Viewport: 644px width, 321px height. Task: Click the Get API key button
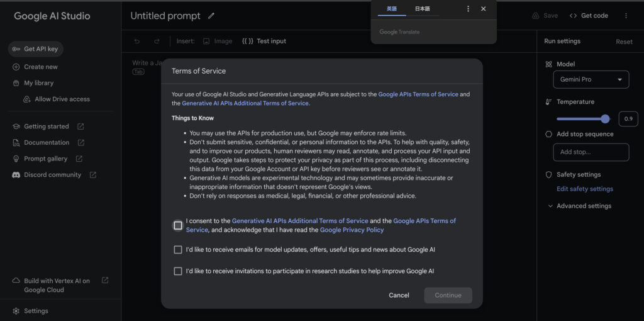point(36,49)
